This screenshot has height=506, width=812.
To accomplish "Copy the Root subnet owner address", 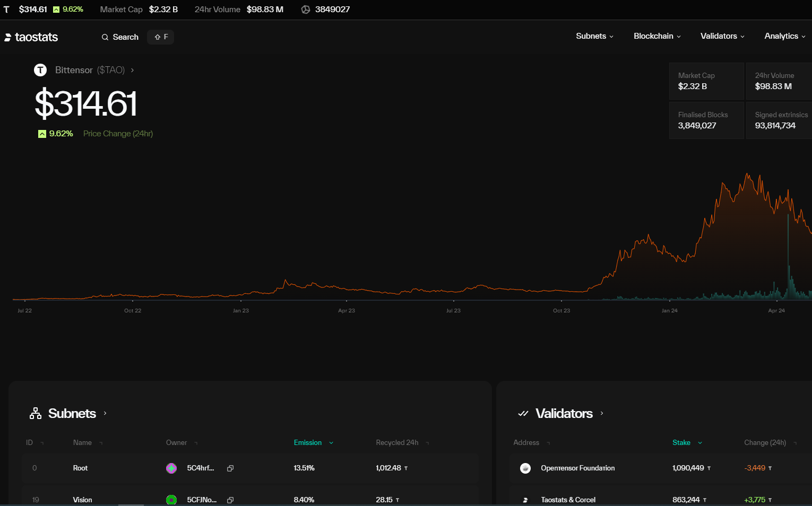I will pyautogui.click(x=230, y=468).
